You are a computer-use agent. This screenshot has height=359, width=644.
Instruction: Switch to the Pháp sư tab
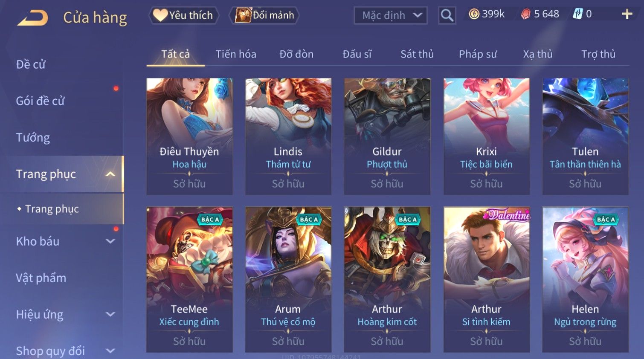[x=478, y=54]
